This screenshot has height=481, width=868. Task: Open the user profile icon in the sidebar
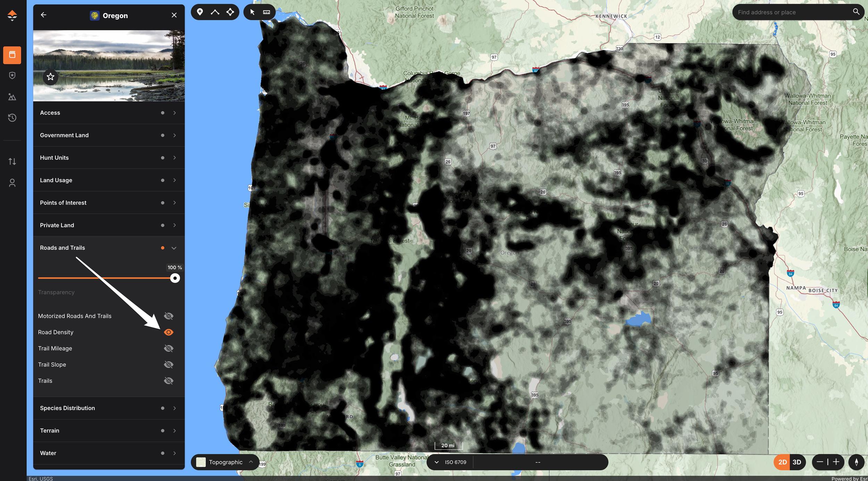coord(12,182)
